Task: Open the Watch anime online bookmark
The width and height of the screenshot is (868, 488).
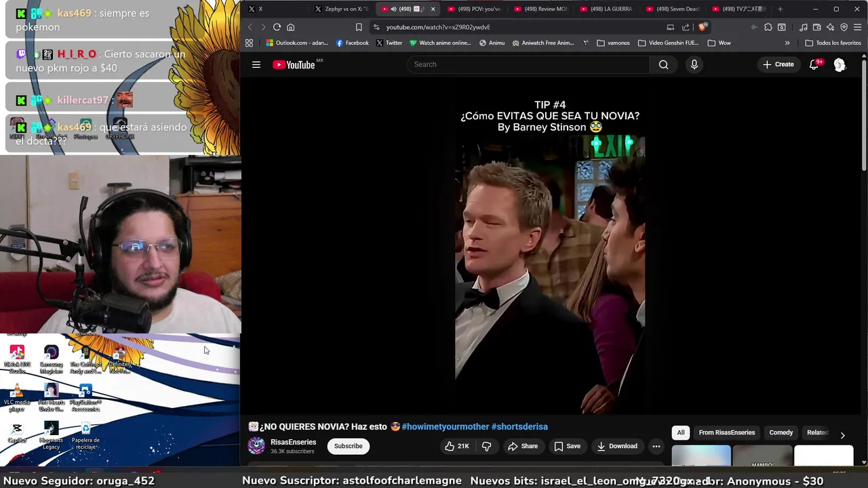Action: (x=440, y=43)
